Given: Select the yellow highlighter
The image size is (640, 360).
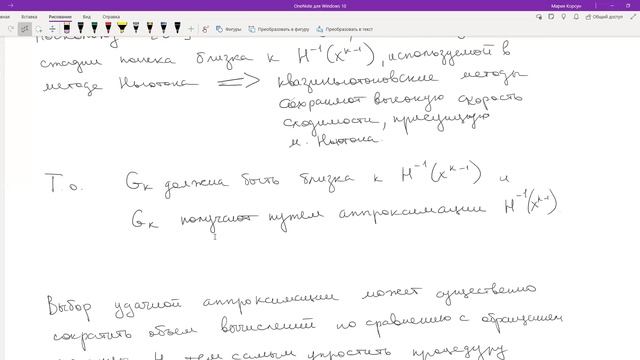Looking at the screenshot, I should click(x=122, y=28).
